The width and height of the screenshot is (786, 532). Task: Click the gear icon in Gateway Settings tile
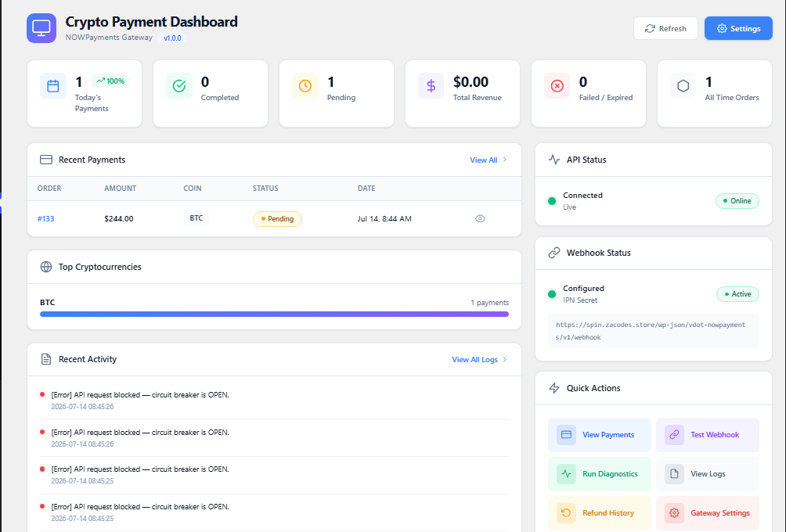coord(674,513)
